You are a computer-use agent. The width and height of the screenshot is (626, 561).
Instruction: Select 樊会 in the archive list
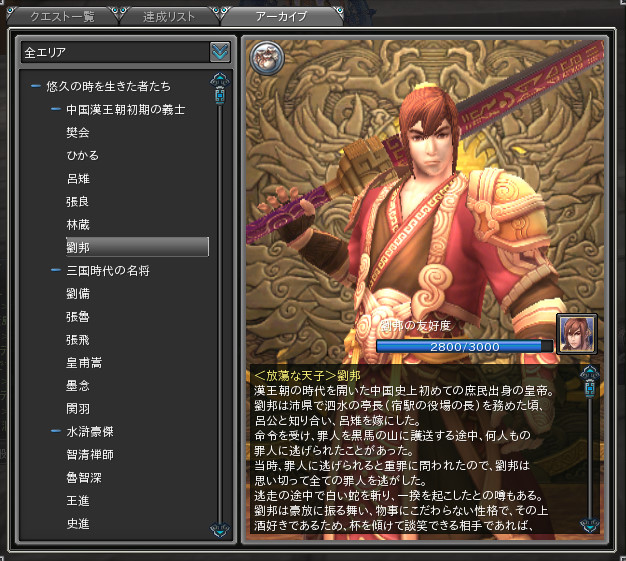coord(78,132)
